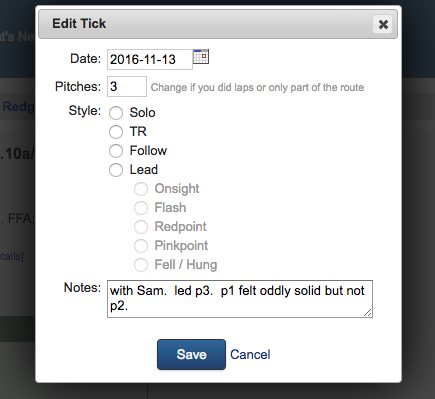Viewport: 435px width, 399px height.
Task: Select the Redpoint option
Action: pyautogui.click(x=141, y=227)
